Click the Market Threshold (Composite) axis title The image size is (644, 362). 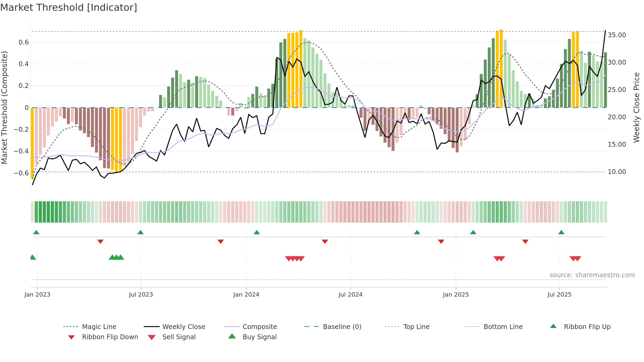click(x=4, y=107)
